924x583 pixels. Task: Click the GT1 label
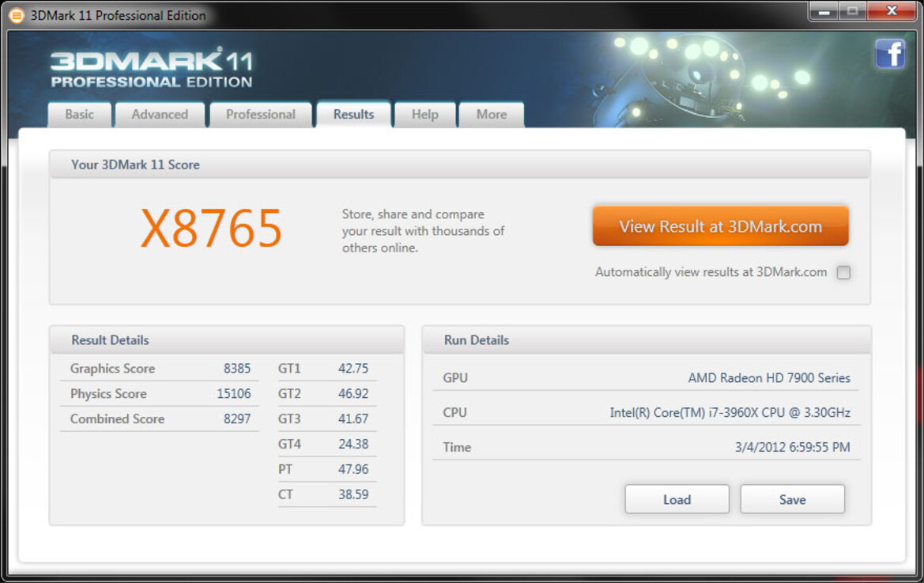(289, 369)
